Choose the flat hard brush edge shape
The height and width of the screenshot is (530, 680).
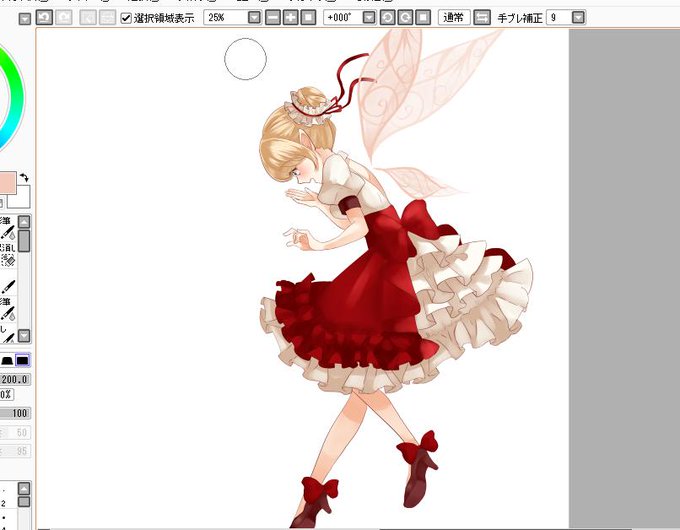[23, 360]
